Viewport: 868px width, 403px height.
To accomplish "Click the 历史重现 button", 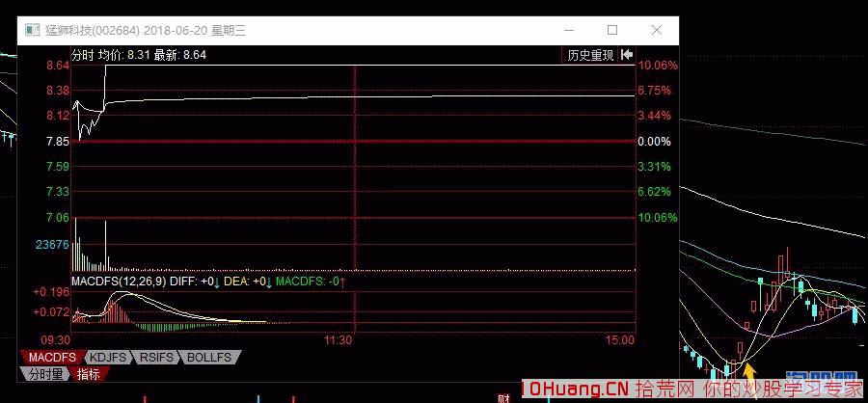I will click(x=590, y=55).
